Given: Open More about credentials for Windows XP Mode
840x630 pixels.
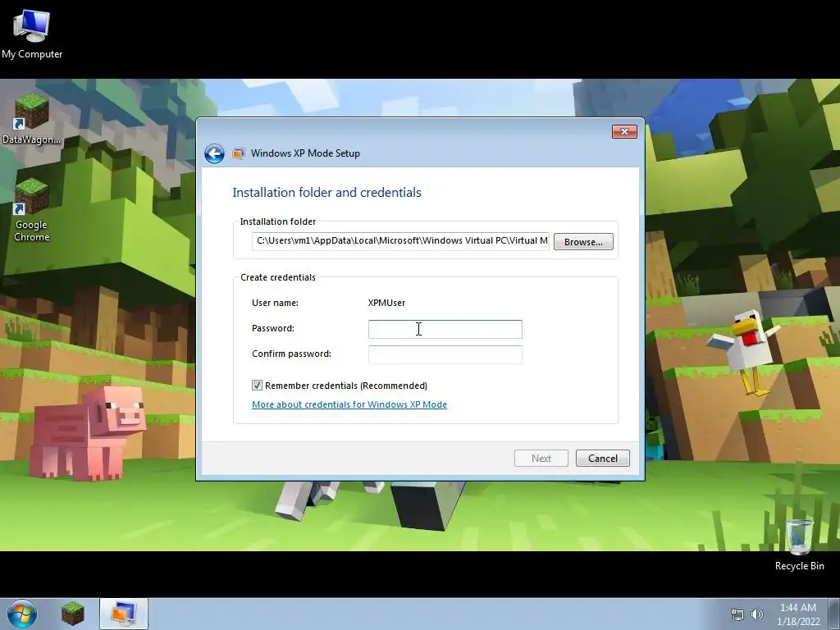Looking at the screenshot, I should (349, 404).
